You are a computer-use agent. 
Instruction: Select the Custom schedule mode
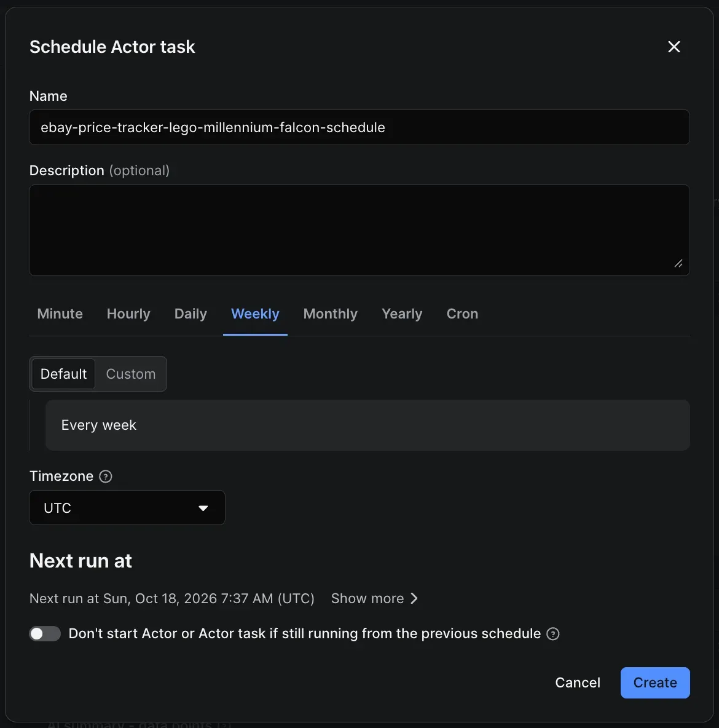point(131,374)
